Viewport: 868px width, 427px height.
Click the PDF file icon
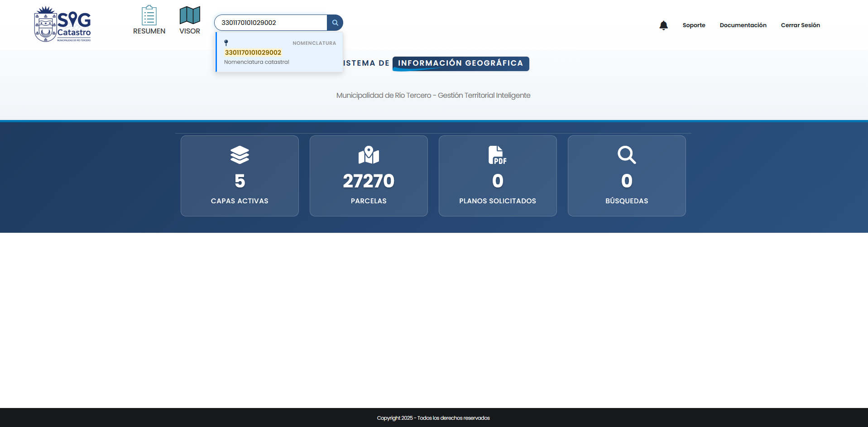pyautogui.click(x=497, y=155)
